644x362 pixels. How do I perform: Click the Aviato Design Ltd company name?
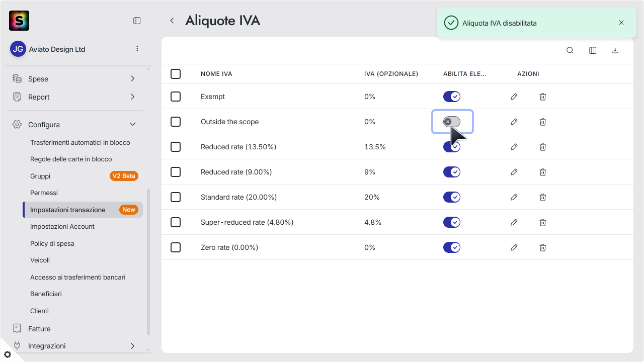[57, 49]
